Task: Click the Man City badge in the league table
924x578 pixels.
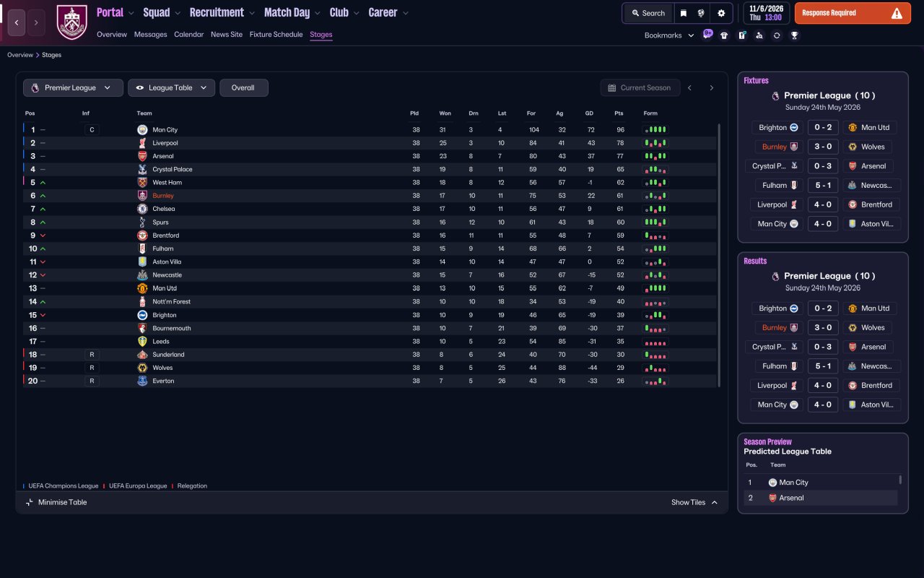Action: pos(142,130)
